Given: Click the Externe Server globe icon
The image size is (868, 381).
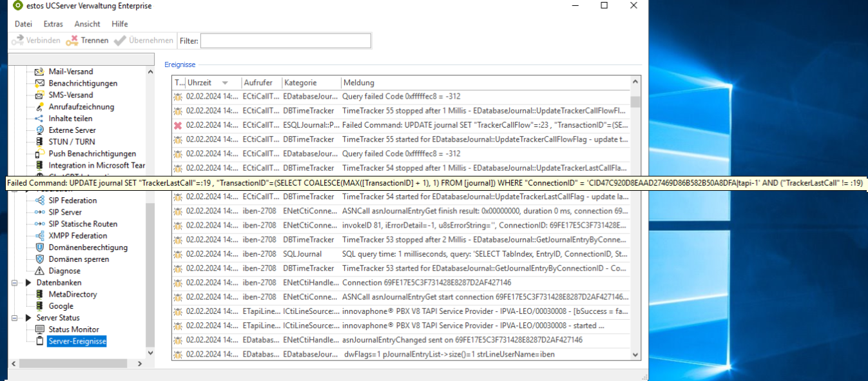Looking at the screenshot, I should [39, 130].
